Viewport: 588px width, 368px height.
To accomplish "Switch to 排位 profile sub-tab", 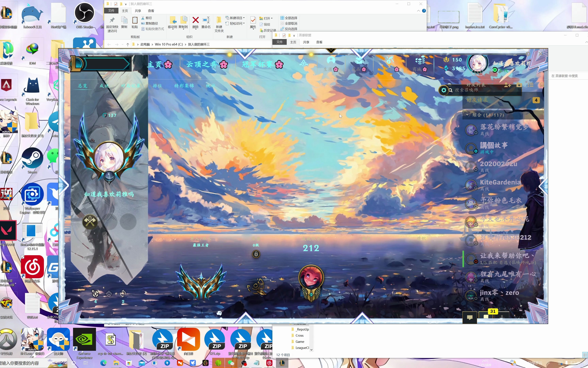I will tap(157, 86).
